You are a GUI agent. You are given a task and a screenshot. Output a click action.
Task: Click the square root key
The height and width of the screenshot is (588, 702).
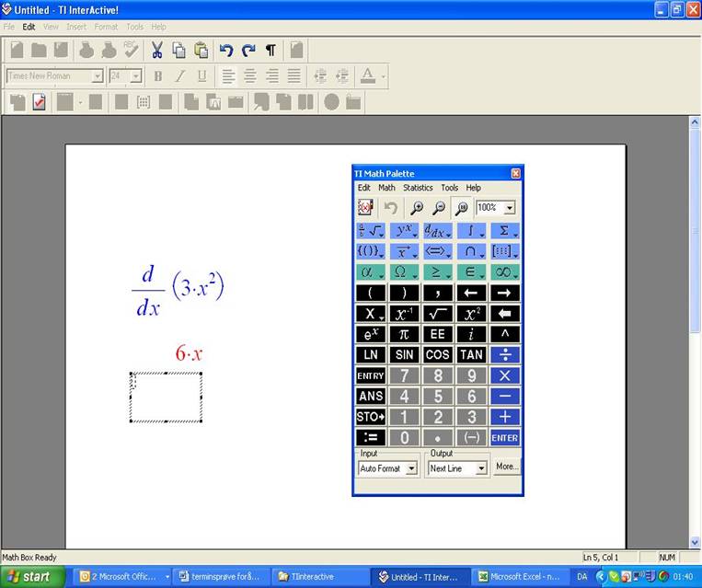point(437,314)
